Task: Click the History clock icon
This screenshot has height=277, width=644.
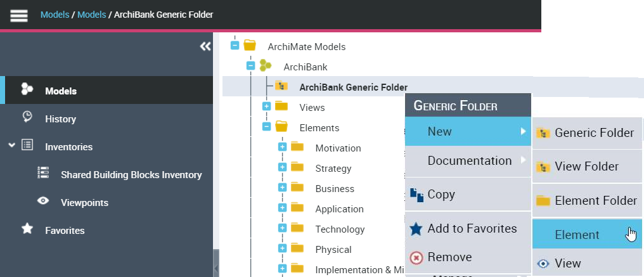Action: tap(27, 118)
